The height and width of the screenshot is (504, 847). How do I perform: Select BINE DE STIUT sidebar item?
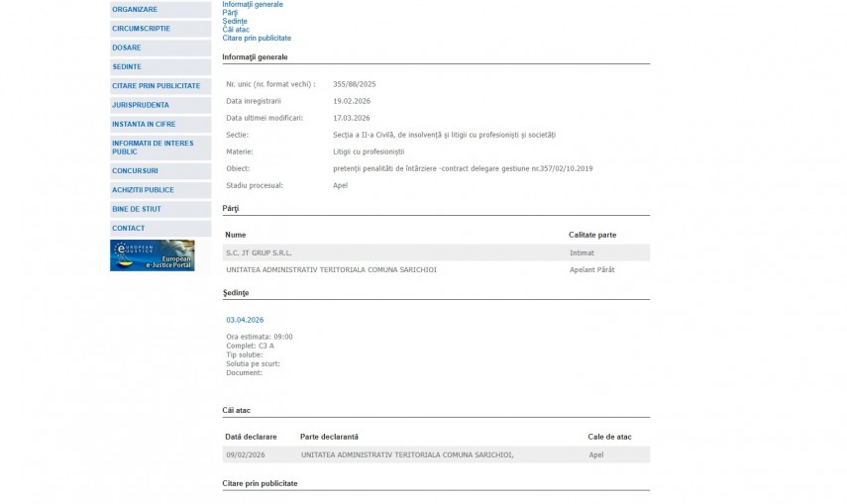[137, 209]
